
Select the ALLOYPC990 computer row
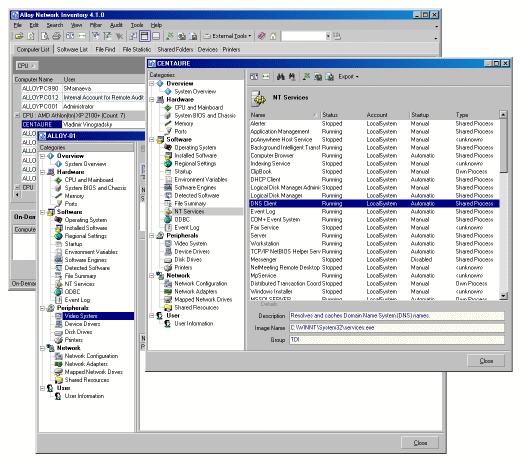83,89
